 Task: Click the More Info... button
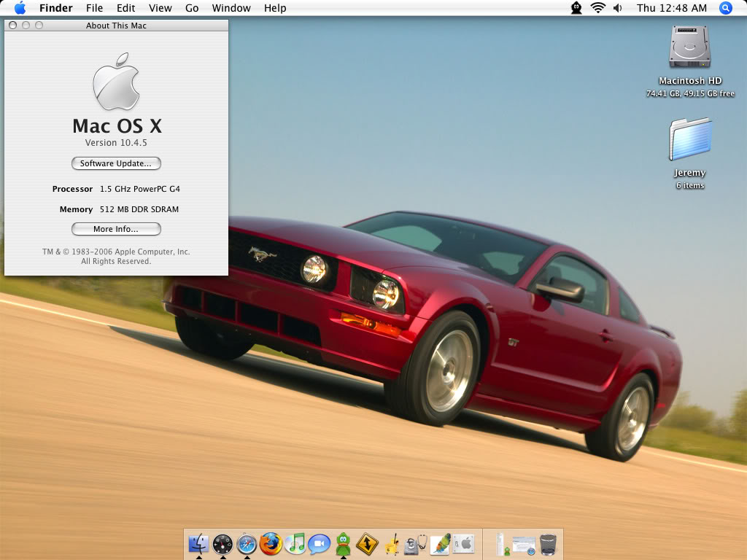(x=116, y=229)
